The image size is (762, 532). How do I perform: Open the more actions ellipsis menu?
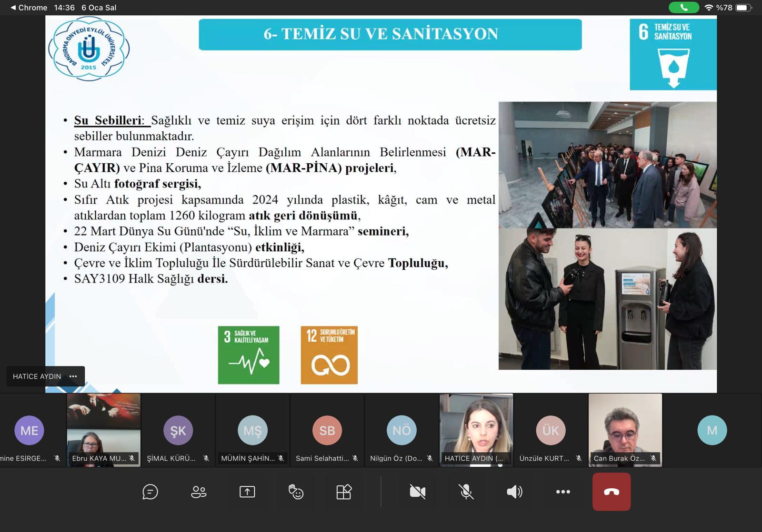(x=563, y=492)
